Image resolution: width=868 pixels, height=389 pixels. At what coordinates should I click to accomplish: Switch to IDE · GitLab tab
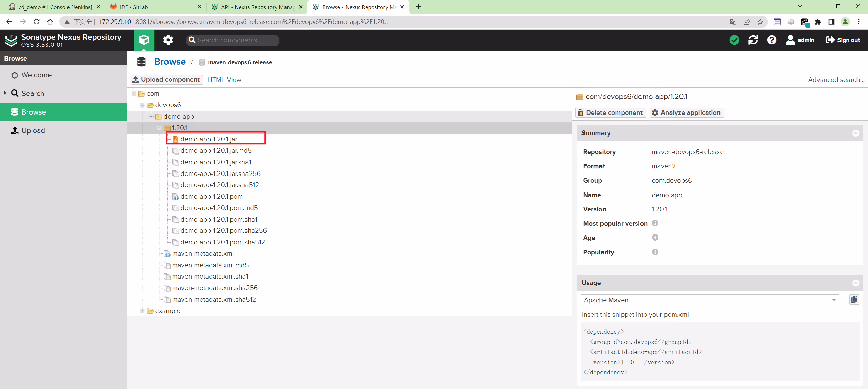(156, 7)
